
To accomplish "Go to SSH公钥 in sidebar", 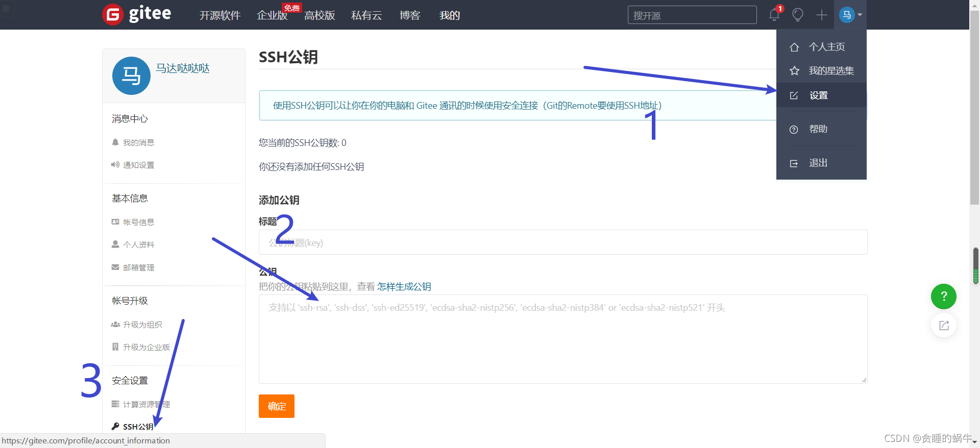I will click(138, 427).
